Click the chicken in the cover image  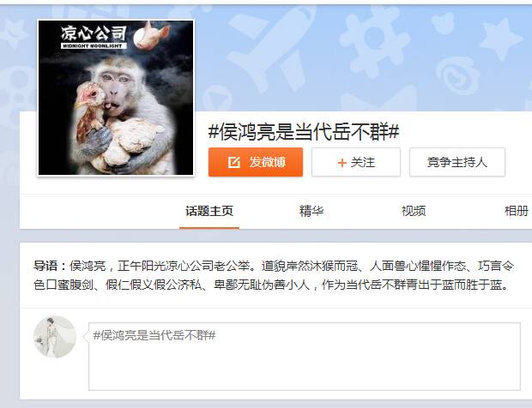tap(89, 111)
